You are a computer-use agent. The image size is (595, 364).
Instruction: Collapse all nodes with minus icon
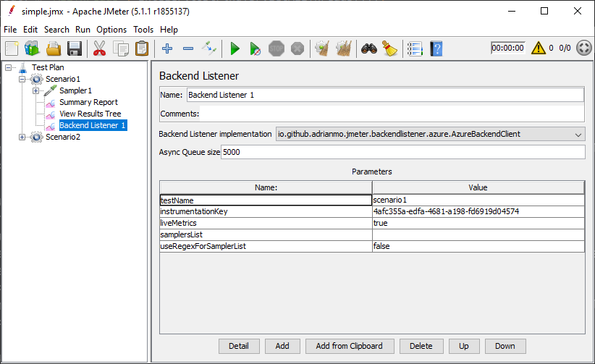point(188,48)
